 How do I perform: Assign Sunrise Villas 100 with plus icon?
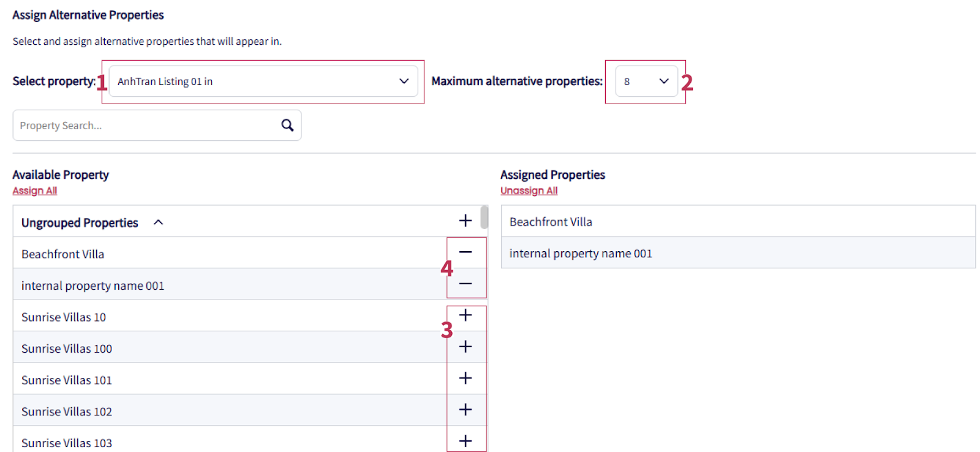tap(466, 347)
